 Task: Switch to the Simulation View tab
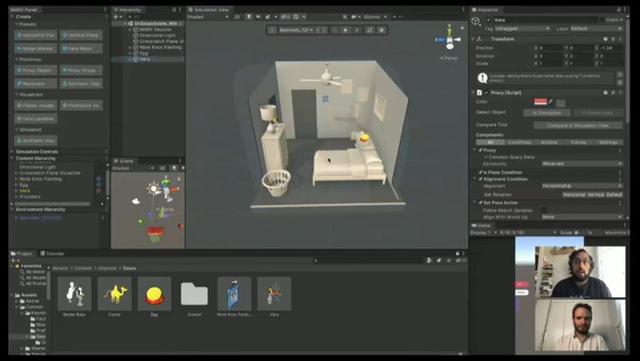point(208,9)
